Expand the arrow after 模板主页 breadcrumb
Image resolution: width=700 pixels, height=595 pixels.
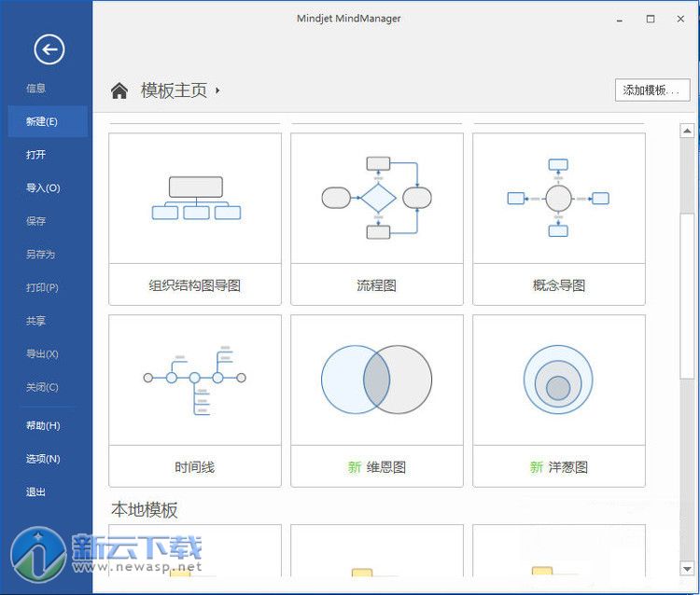click(217, 90)
